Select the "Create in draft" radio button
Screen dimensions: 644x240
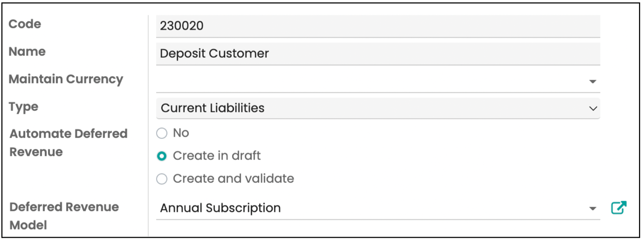(162, 156)
